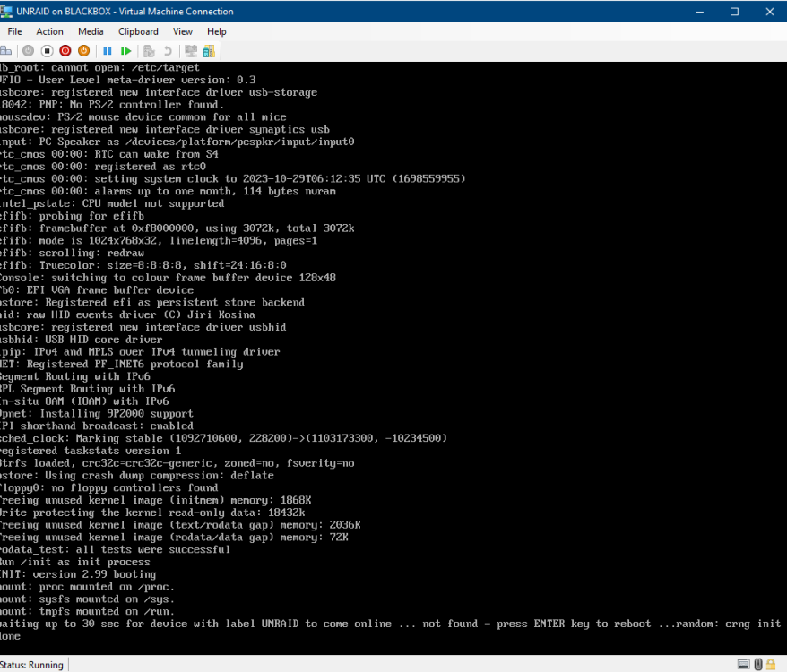Open the Action menu
Viewport: 787px width, 672px height.
click(x=49, y=31)
